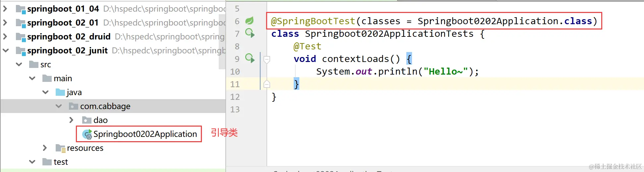Image resolution: width=644 pixels, height=172 pixels.
Task: Collapse the src folder
Action: [19, 65]
